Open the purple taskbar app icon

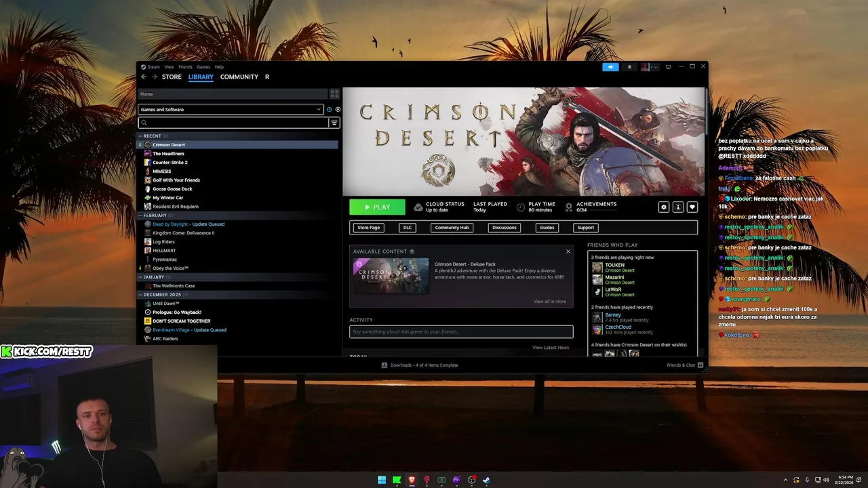pyautogui.click(x=456, y=480)
